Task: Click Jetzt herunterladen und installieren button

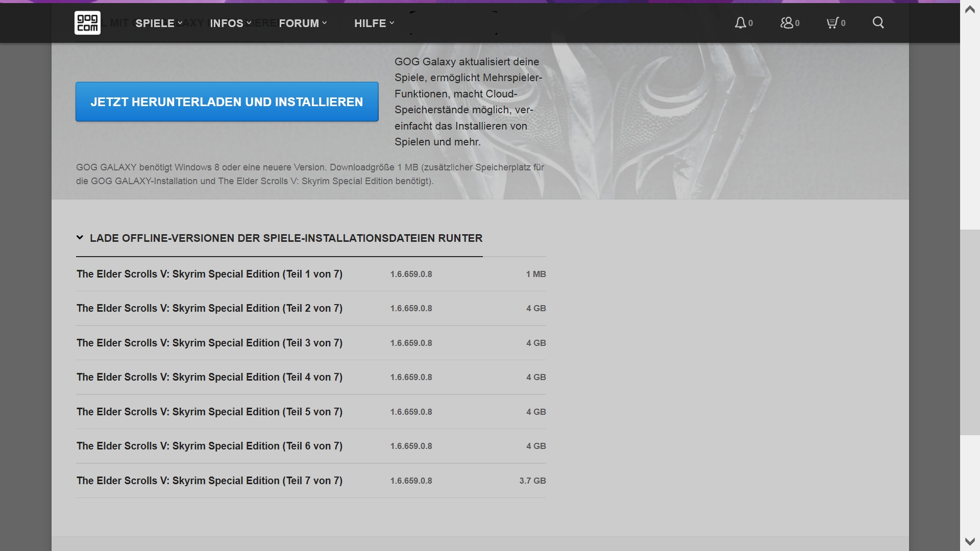Action: tap(227, 102)
